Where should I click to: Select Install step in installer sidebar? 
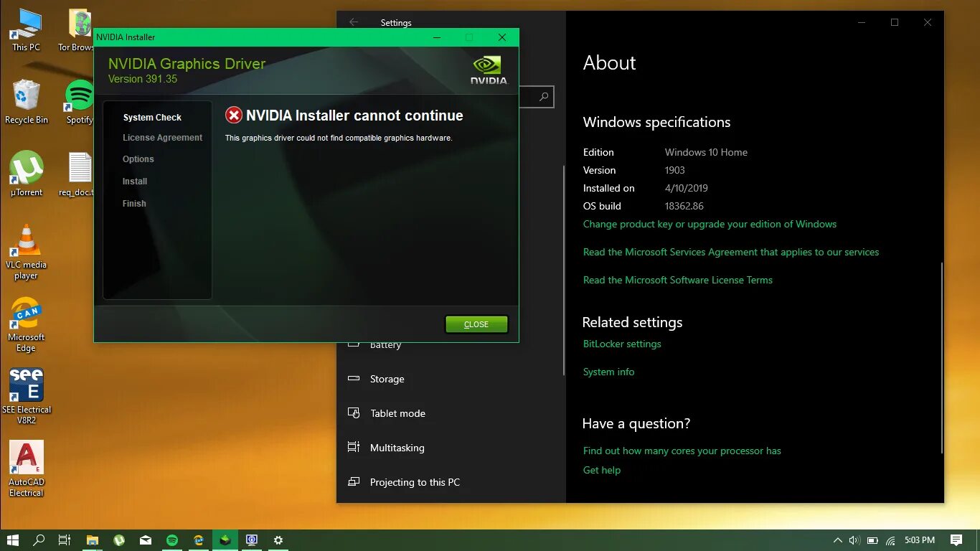(x=135, y=182)
